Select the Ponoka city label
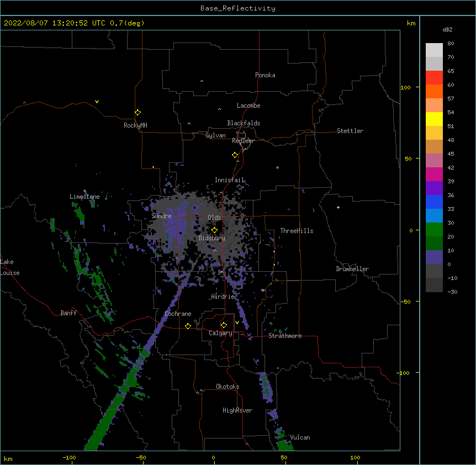The image size is (476, 465). coord(265,75)
